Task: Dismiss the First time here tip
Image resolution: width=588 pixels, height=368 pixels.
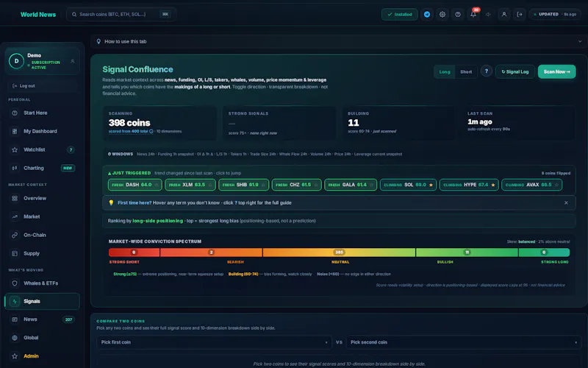Action: click(566, 203)
